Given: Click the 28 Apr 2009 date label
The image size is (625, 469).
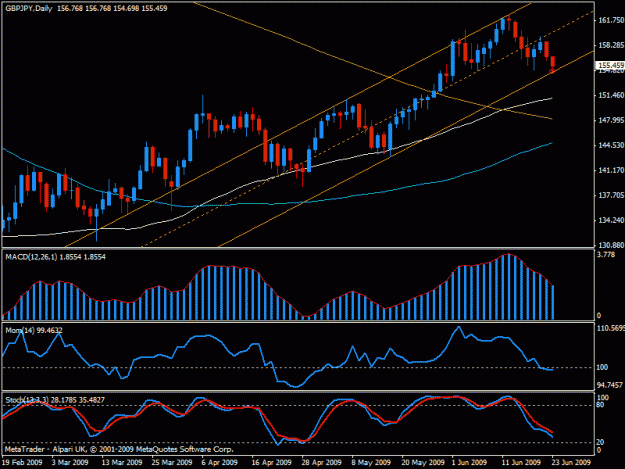Looking at the screenshot, I should pyautogui.click(x=321, y=463).
